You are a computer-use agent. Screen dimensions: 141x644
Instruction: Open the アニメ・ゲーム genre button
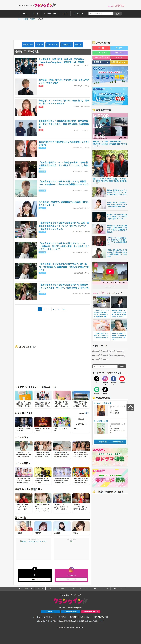(x=101, y=53)
